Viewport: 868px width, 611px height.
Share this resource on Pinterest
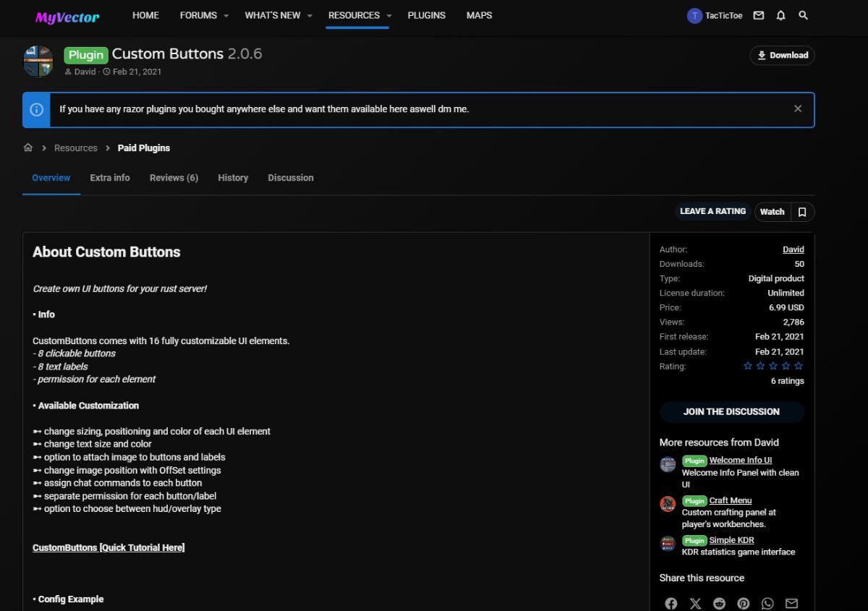coord(744,603)
